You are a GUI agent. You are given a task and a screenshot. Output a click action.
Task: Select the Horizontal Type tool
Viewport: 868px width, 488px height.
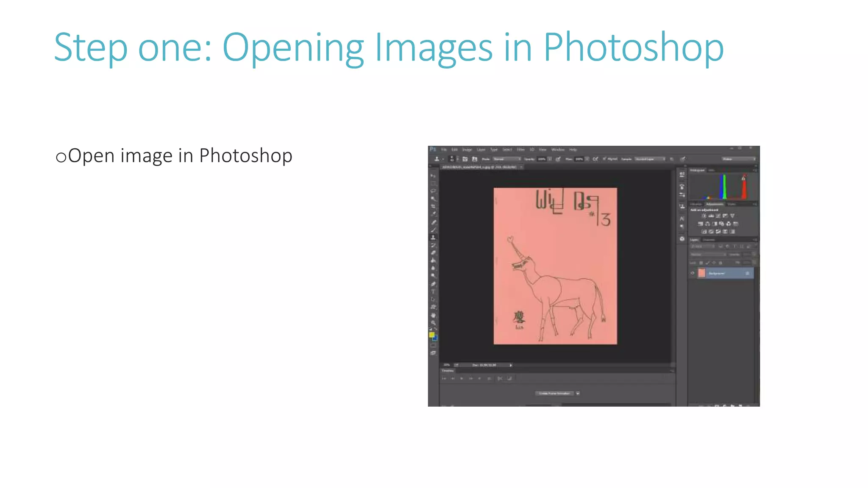[x=433, y=291]
